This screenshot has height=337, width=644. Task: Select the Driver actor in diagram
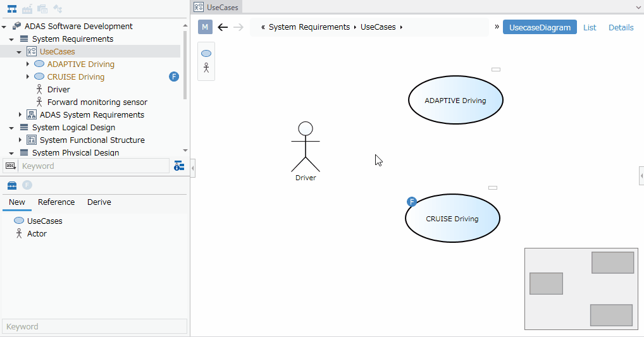tap(306, 151)
